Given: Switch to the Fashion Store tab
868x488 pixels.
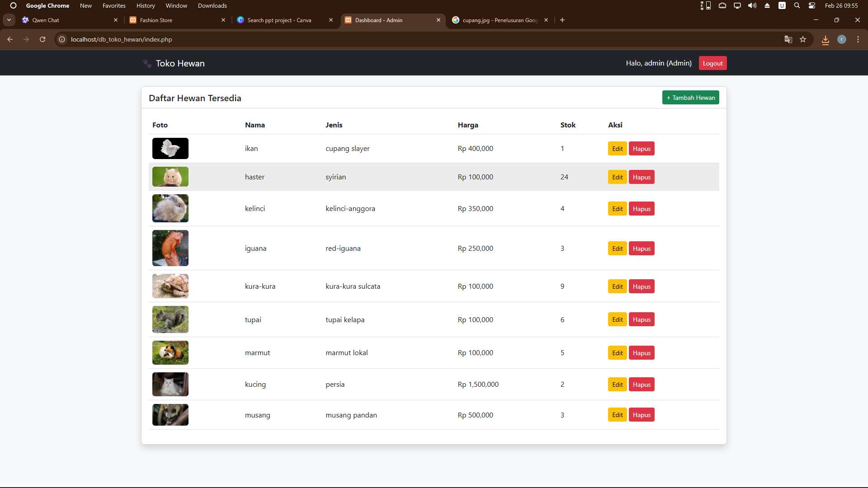Looking at the screenshot, I should (156, 20).
